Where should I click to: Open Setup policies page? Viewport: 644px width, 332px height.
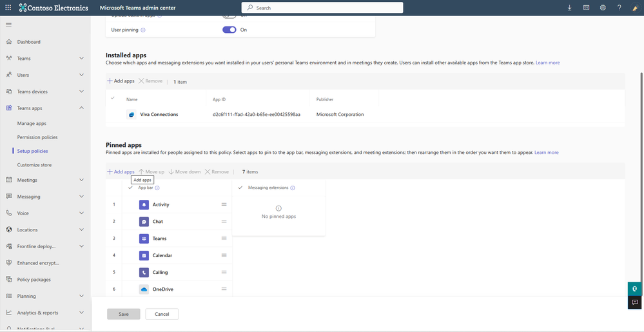point(32,151)
